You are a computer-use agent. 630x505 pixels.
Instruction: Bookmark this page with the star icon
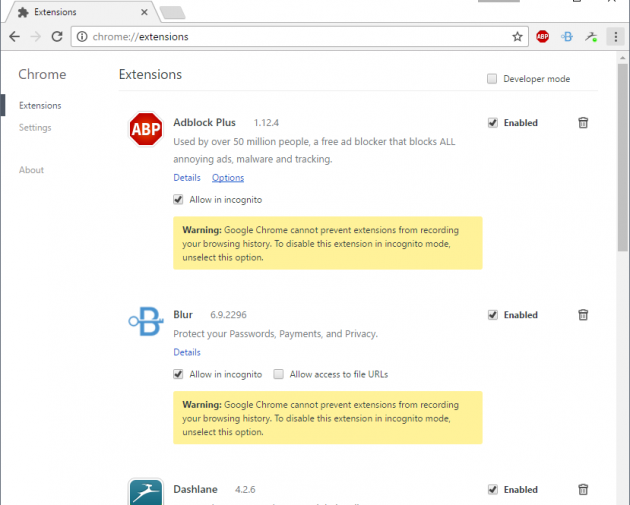tap(517, 37)
